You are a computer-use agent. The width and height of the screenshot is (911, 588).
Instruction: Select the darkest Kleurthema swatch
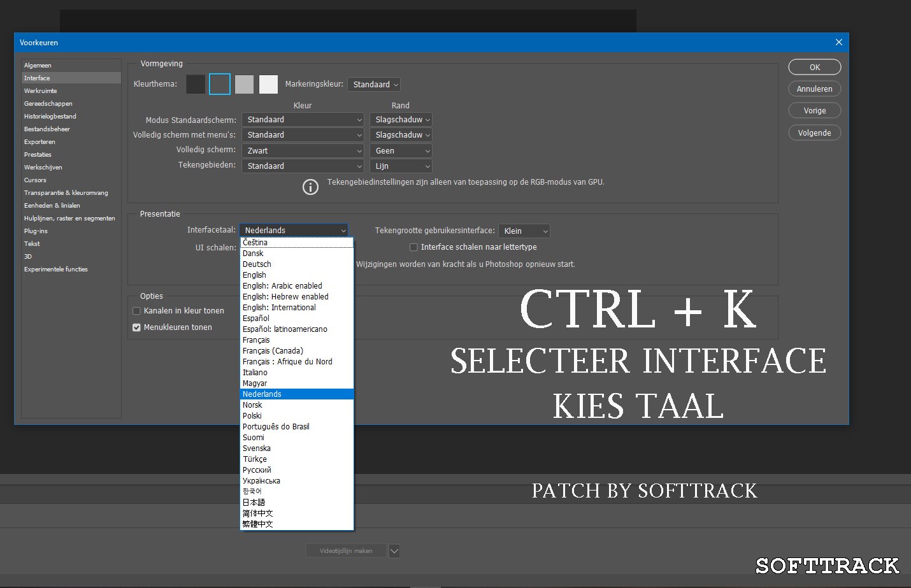click(196, 84)
